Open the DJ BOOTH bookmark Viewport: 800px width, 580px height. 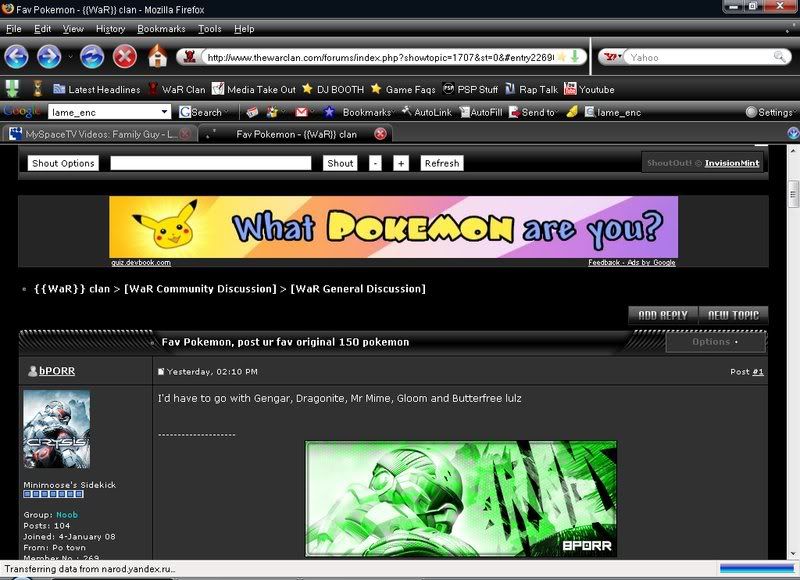[333, 89]
